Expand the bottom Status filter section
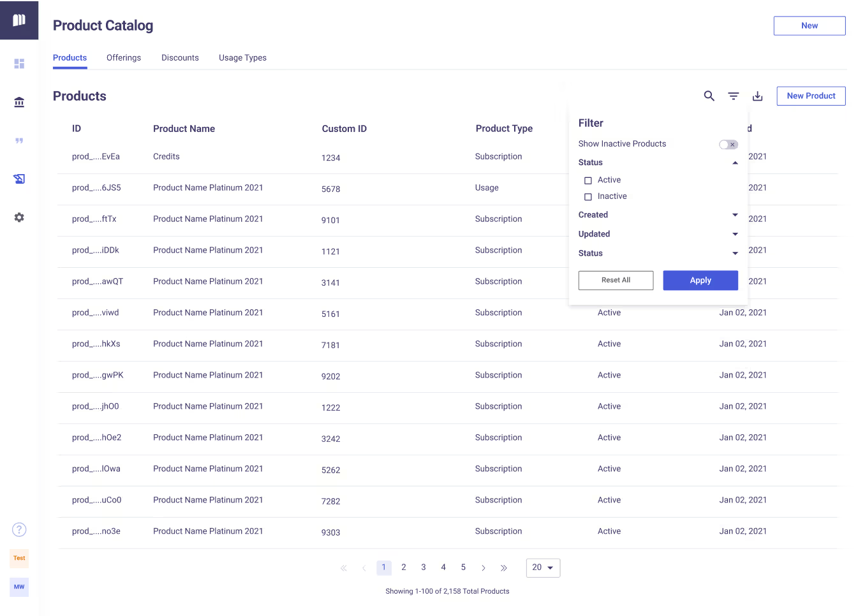The width and height of the screenshot is (865, 616). [735, 253]
